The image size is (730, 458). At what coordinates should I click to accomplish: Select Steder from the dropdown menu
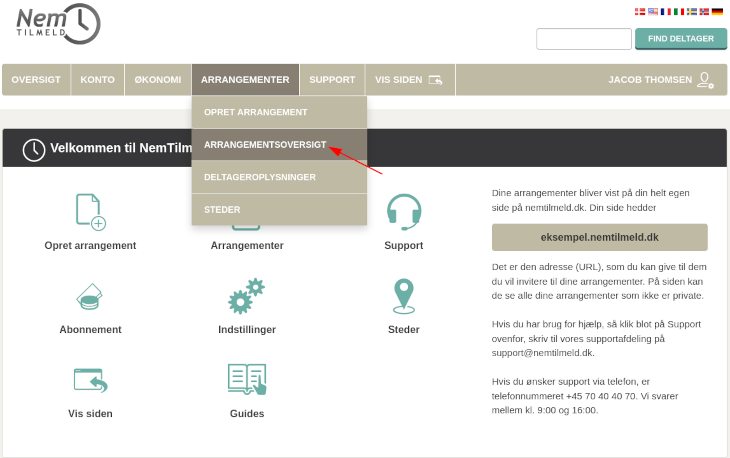click(279, 210)
